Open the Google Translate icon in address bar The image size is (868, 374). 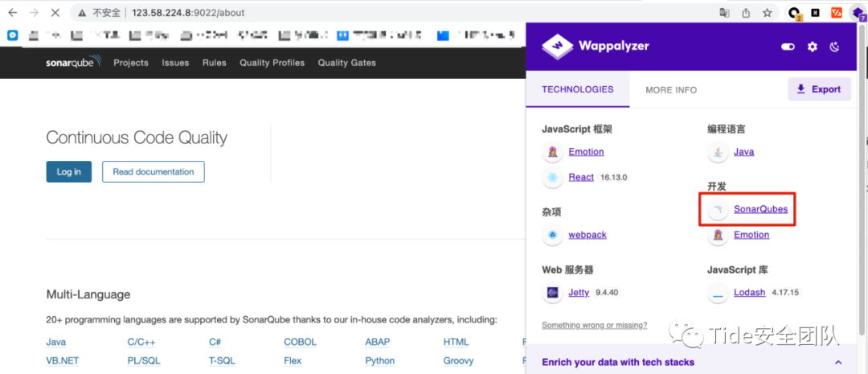click(x=724, y=12)
